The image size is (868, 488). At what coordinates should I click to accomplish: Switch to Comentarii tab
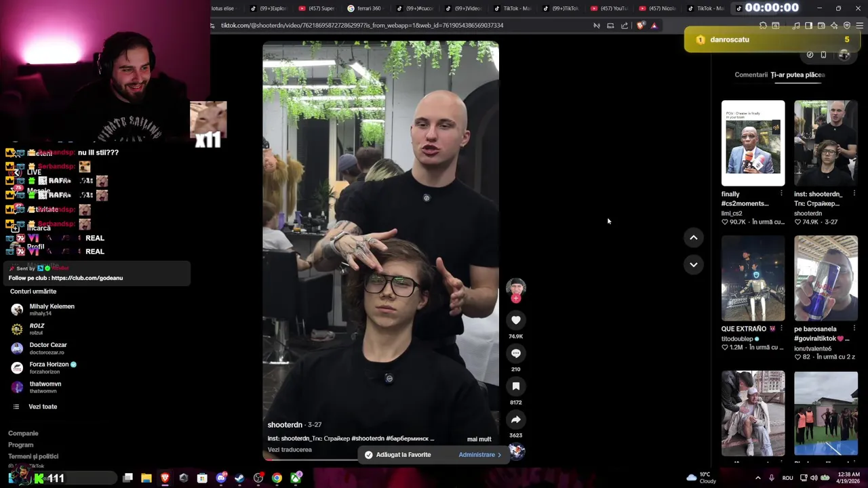(751, 75)
